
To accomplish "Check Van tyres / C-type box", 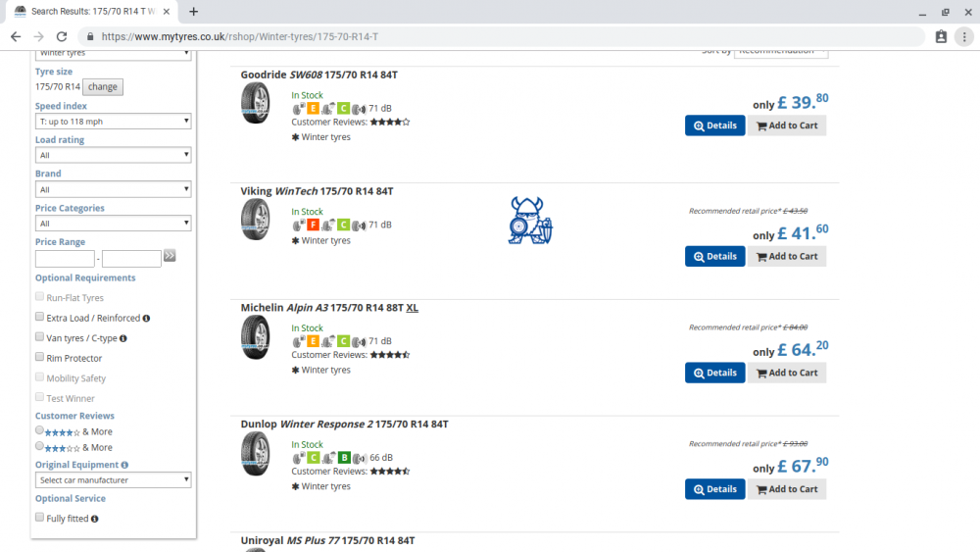I will pyautogui.click(x=39, y=336).
